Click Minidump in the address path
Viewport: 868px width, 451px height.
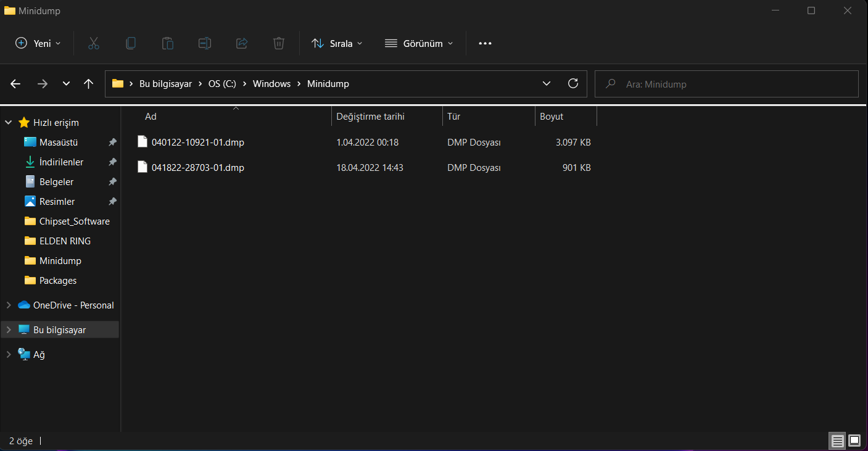[328, 83]
